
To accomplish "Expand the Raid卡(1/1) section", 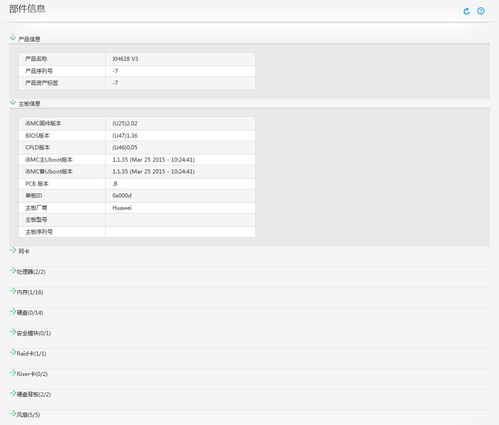I will [13, 352].
